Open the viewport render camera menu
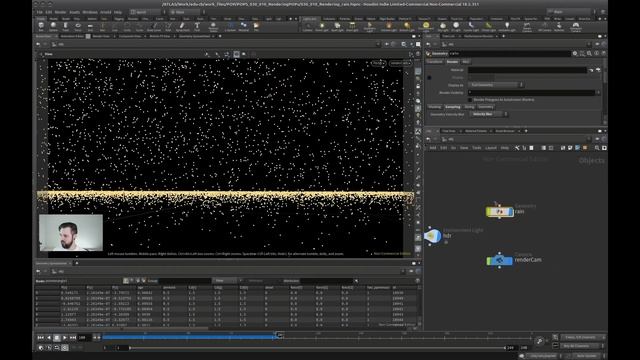The height and width of the screenshot is (360, 640). (400, 63)
